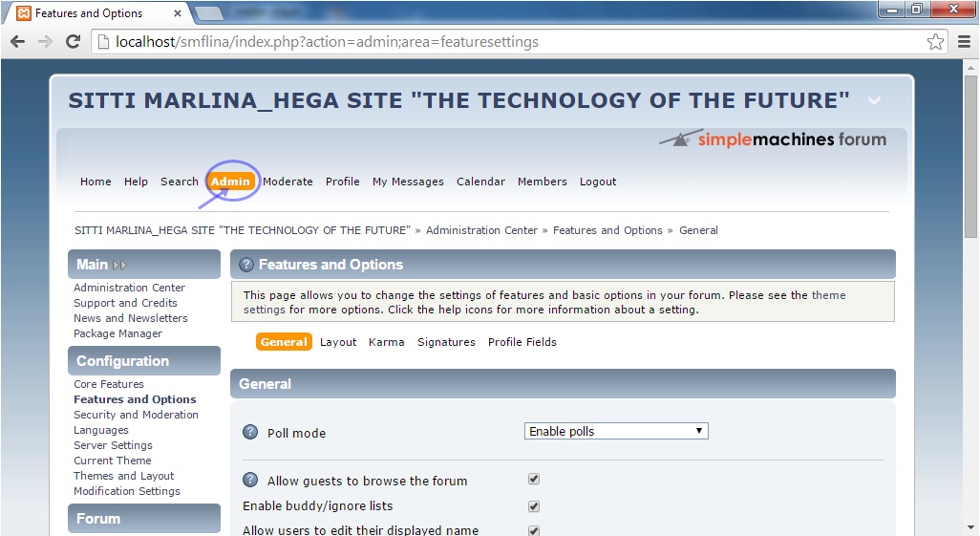Toggle Allow guests to browse the forum
The image size is (980, 536).
(534, 480)
